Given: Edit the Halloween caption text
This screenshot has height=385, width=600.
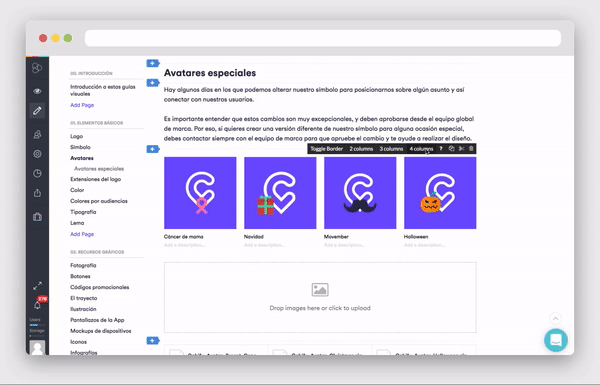Looking at the screenshot, I should tap(416, 237).
